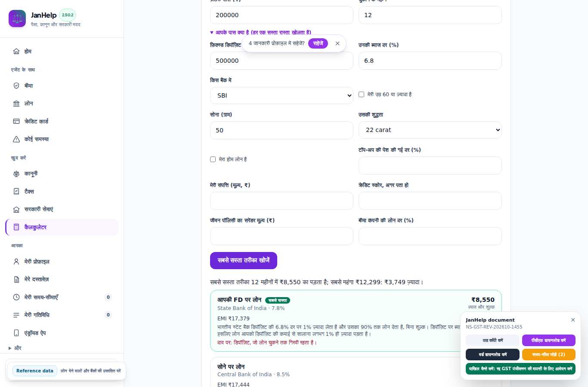Click सहेजें button in profile popup
Screen dimensions: 588x387
pos(318,43)
